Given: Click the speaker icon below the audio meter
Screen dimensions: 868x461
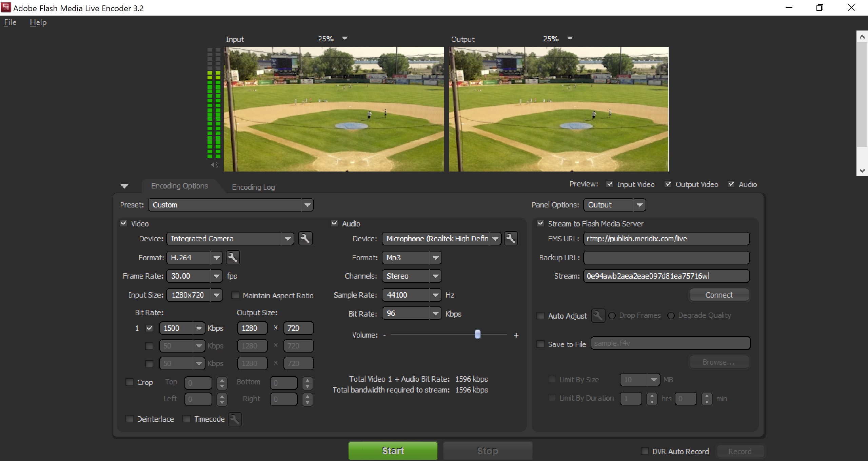Looking at the screenshot, I should (x=214, y=165).
